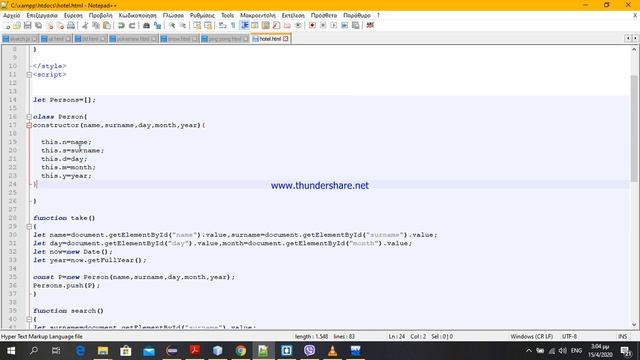Print the document using printer icon
640x360 pixels.
(71, 25)
